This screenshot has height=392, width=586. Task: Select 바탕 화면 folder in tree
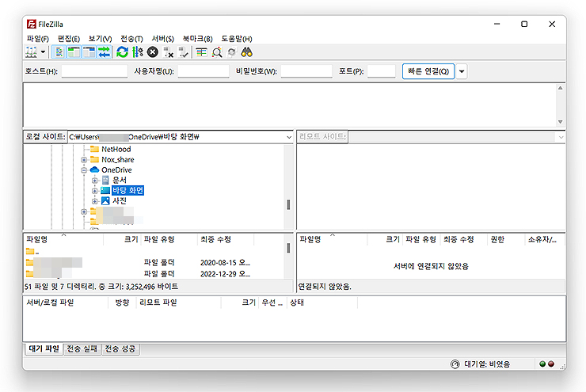point(127,191)
